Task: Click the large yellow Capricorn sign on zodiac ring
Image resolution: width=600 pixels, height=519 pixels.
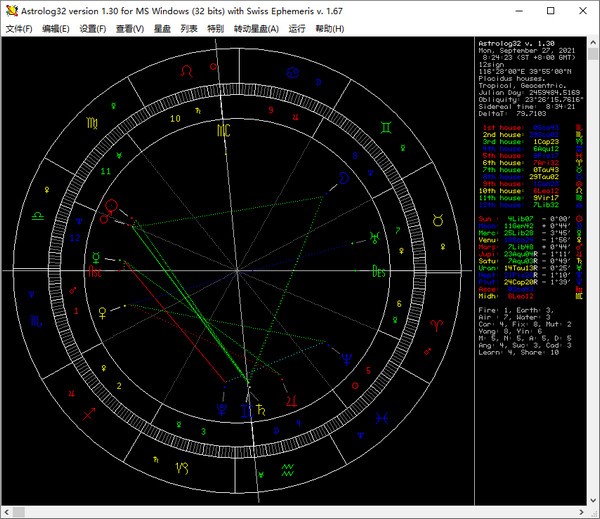Action: [182, 468]
